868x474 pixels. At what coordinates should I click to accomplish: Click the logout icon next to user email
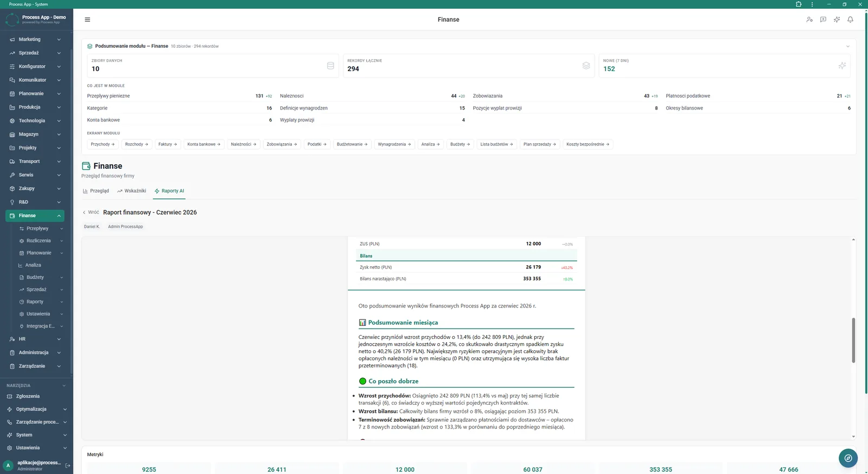tap(68, 465)
